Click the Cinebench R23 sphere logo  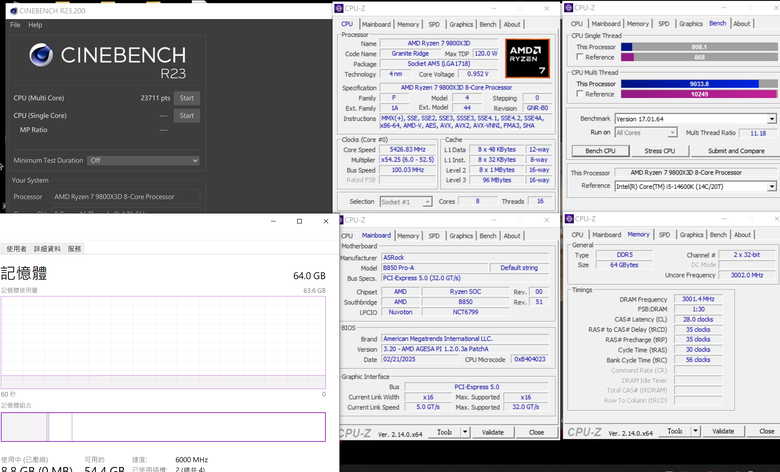(41, 55)
